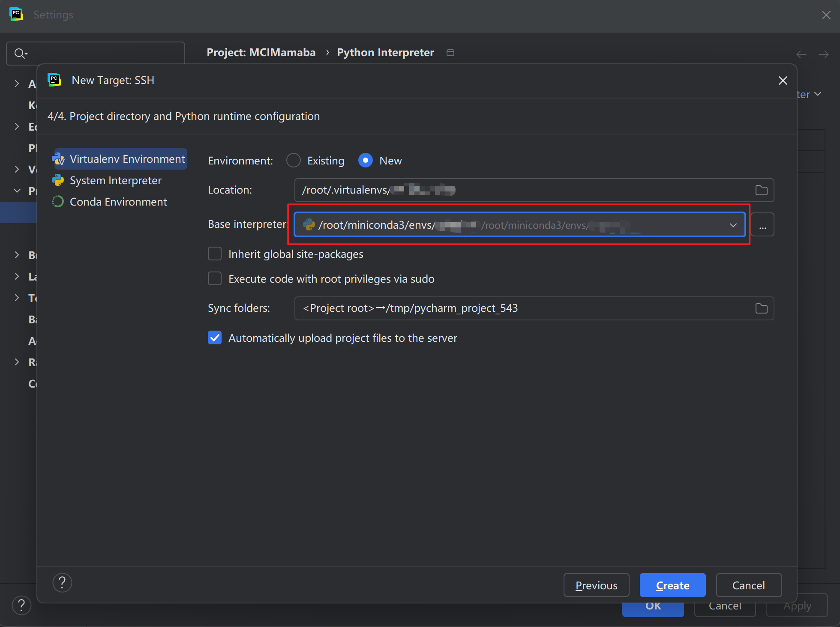The width and height of the screenshot is (840, 627).
Task: Expand the 'R' Settings tree node near bottom
Action: point(17,362)
